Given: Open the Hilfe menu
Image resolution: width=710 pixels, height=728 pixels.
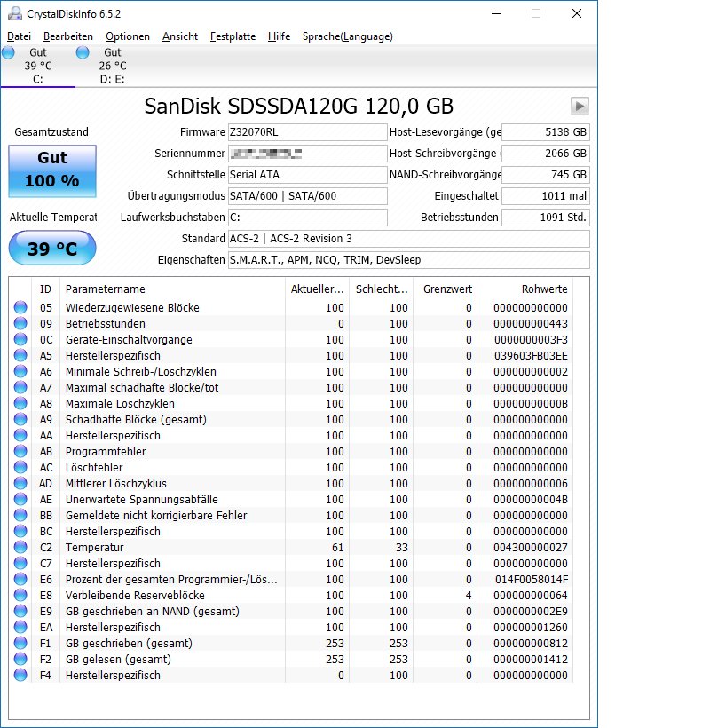Looking at the screenshot, I should pos(279,36).
